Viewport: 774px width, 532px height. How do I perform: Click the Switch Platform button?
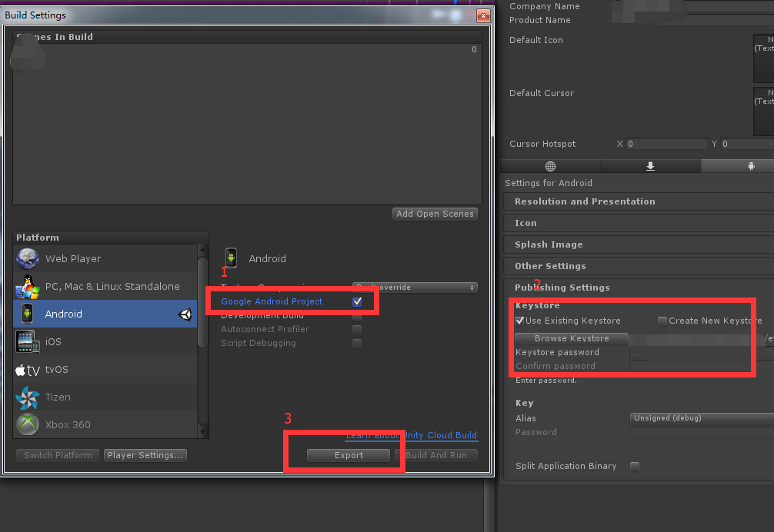coord(58,455)
